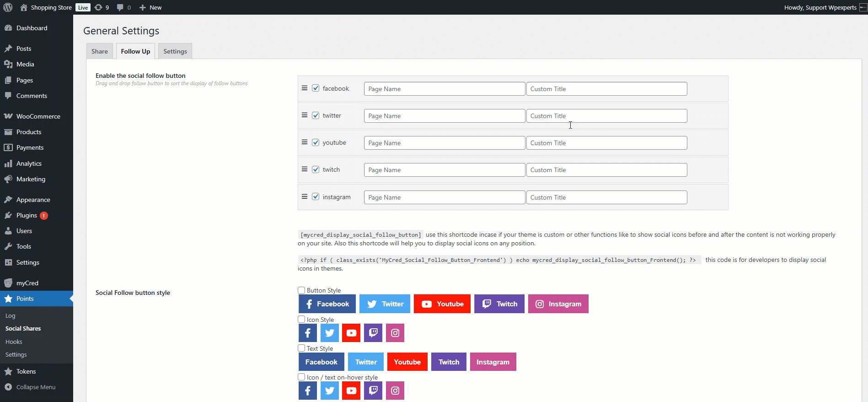This screenshot has width=868, height=402.
Task: Click the updates icon showing 9
Action: (x=102, y=7)
